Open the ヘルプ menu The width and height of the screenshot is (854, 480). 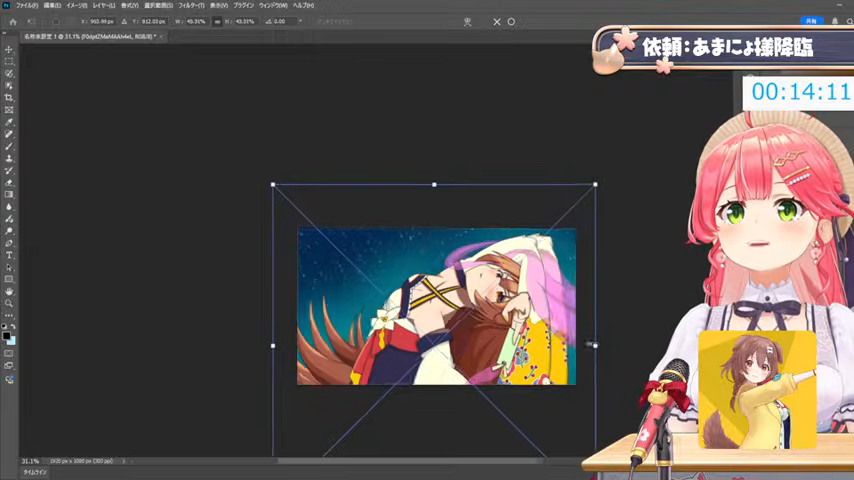tap(303, 5)
